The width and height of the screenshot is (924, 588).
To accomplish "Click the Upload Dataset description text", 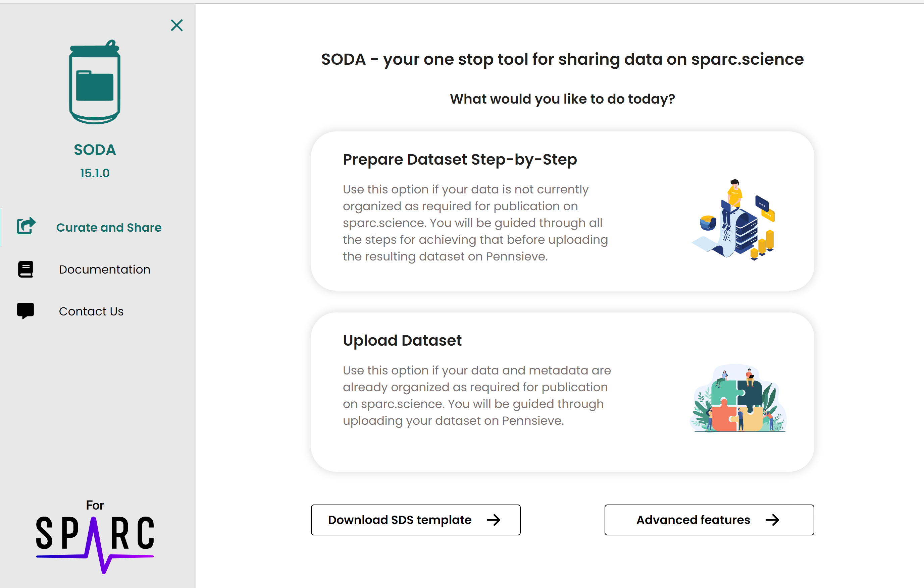I will (x=477, y=396).
